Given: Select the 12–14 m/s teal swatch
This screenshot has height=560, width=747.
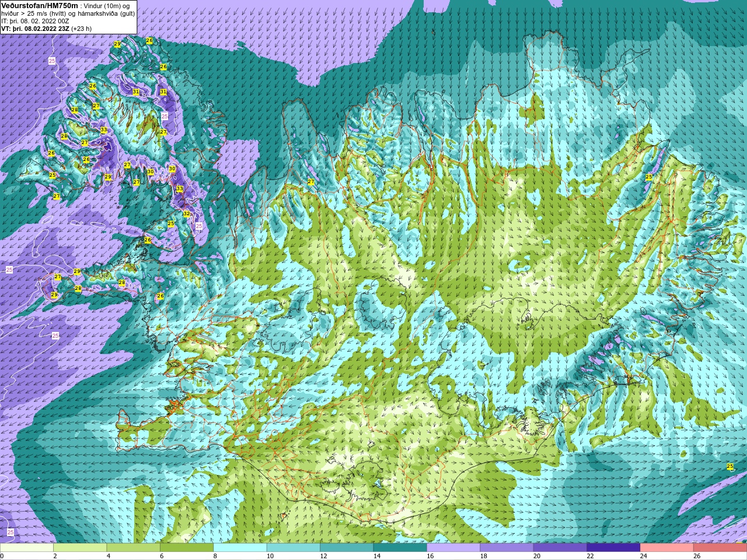Looking at the screenshot, I should pyautogui.click(x=347, y=548).
